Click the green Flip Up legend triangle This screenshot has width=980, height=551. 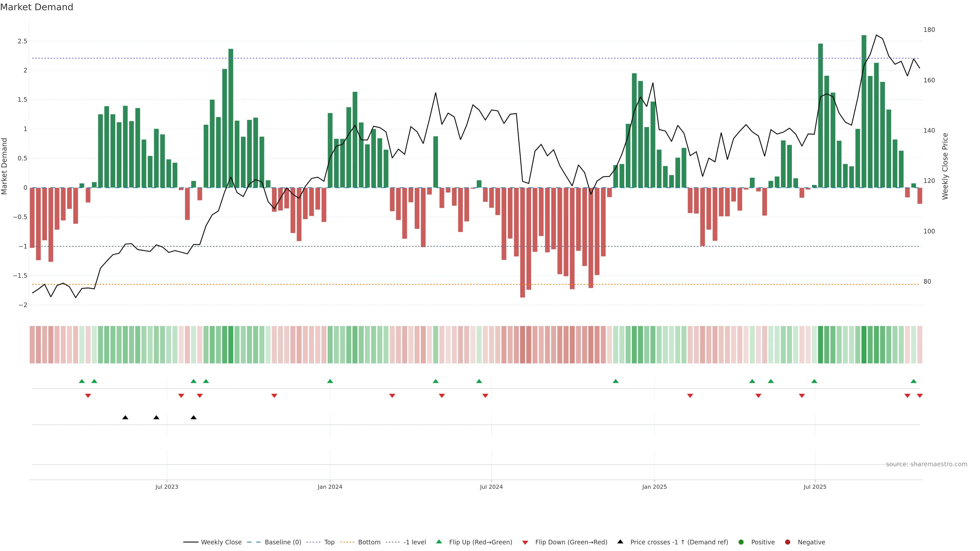point(439,542)
